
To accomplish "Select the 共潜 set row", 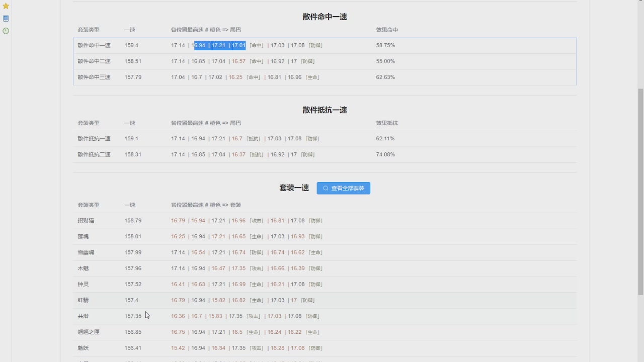I will [x=325, y=316].
